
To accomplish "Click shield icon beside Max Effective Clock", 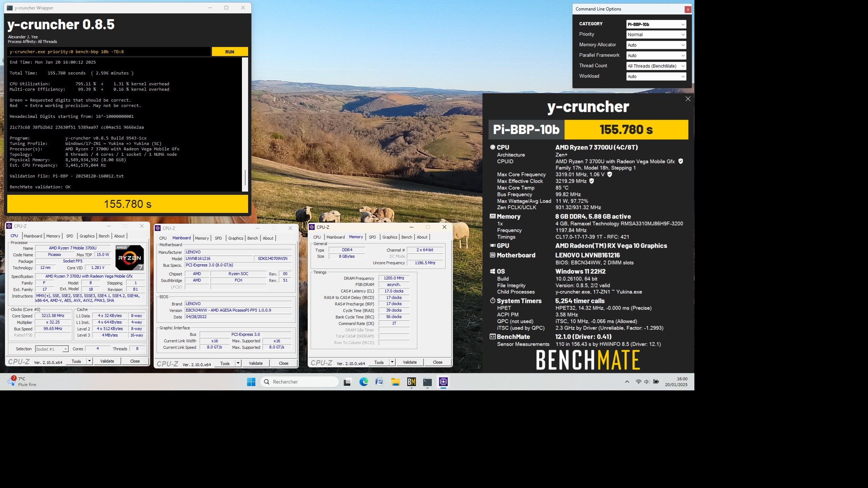I will [592, 181].
